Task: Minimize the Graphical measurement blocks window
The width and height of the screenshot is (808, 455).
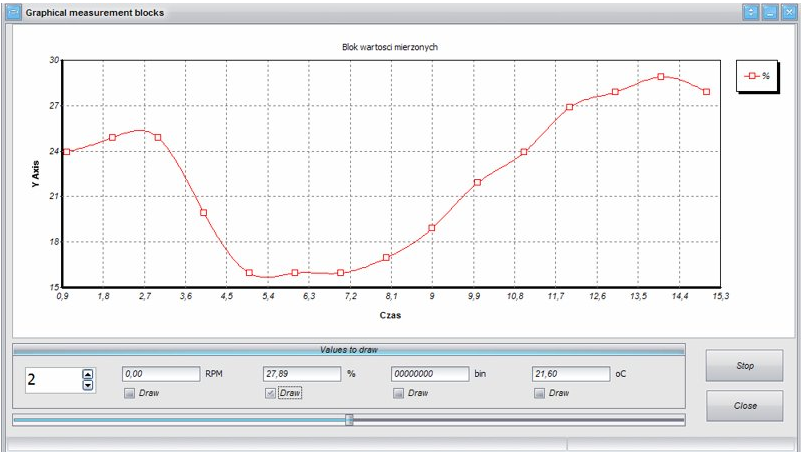Action: (770, 12)
